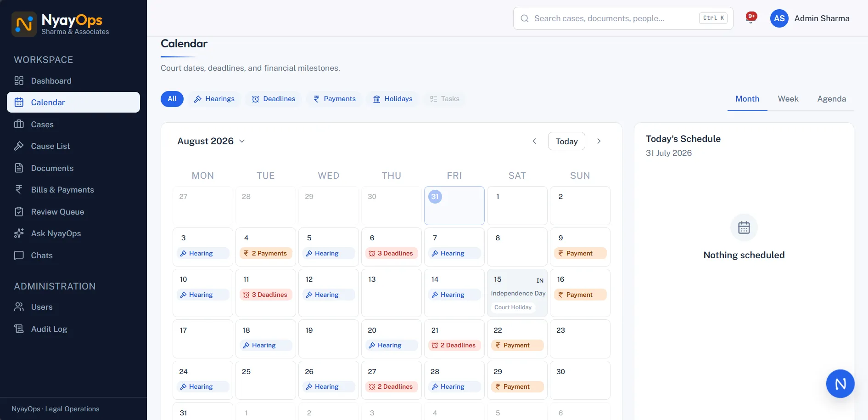
Task: Open Cases in the sidebar
Action: tap(73, 125)
